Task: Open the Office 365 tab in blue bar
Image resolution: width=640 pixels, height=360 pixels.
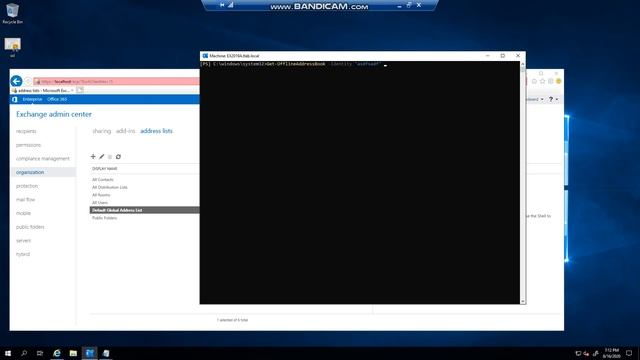Action: pyautogui.click(x=57, y=99)
